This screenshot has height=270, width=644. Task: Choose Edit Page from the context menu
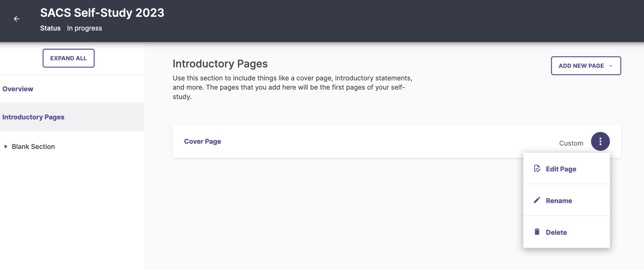point(566,169)
